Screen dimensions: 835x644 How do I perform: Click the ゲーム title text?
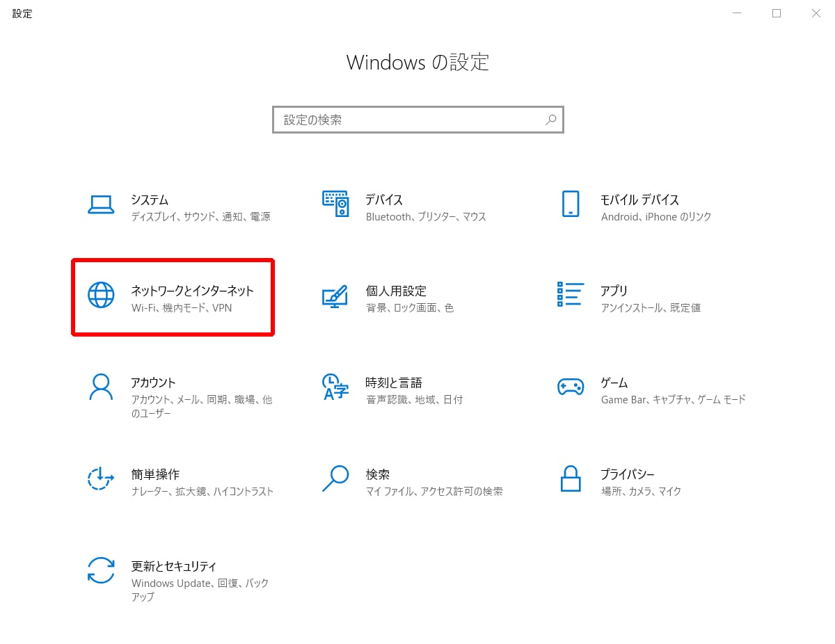coord(614,383)
